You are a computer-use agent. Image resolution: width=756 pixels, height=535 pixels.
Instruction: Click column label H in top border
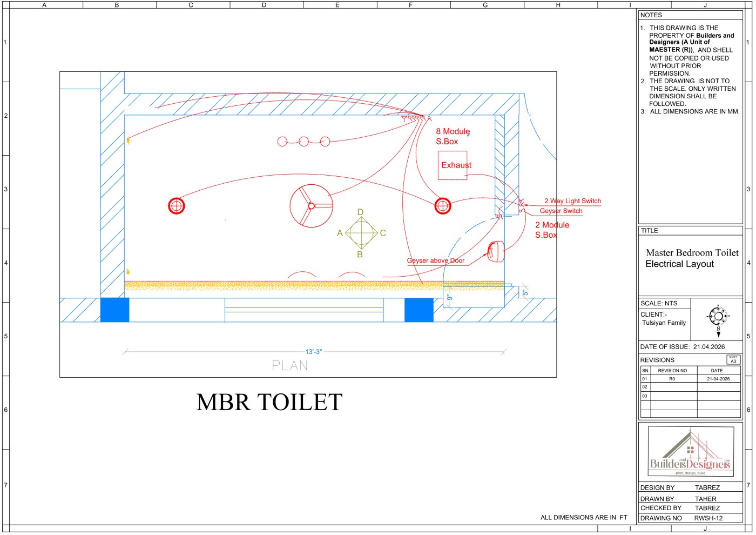[x=558, y=5]
